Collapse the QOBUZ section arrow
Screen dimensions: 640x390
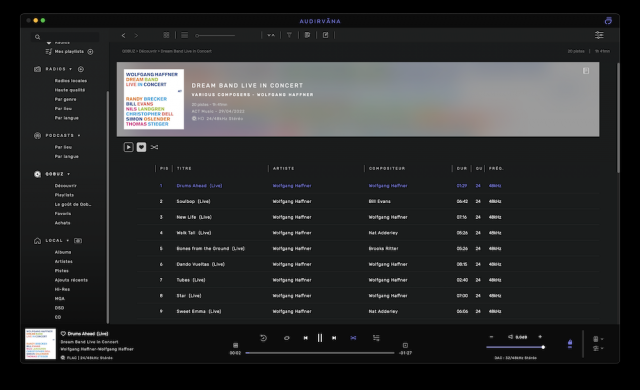[x=69, y=174]
